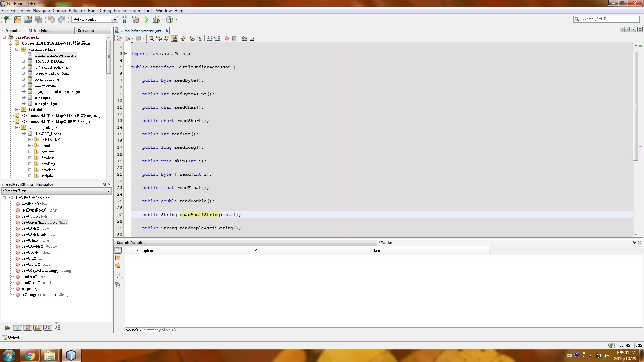Collapse the JavaProject3 tree node
Viewport: 644px width, 362px height.
[x=4, y=37]
